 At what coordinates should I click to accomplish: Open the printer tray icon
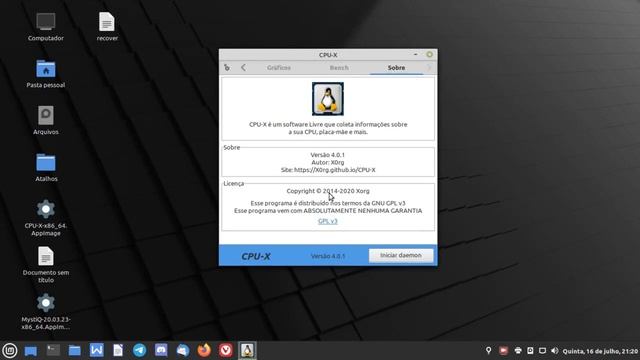click(x=518, y=351)
